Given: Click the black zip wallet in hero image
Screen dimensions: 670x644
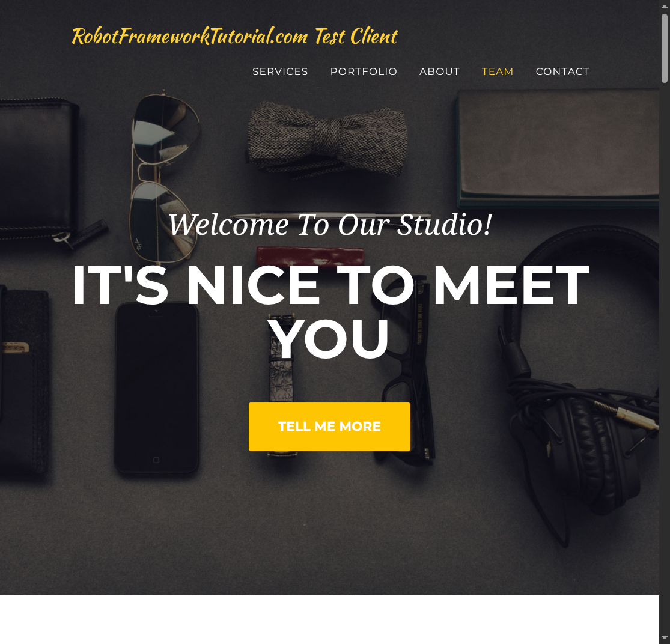Looking at the screenshot, I should point(41,171).
